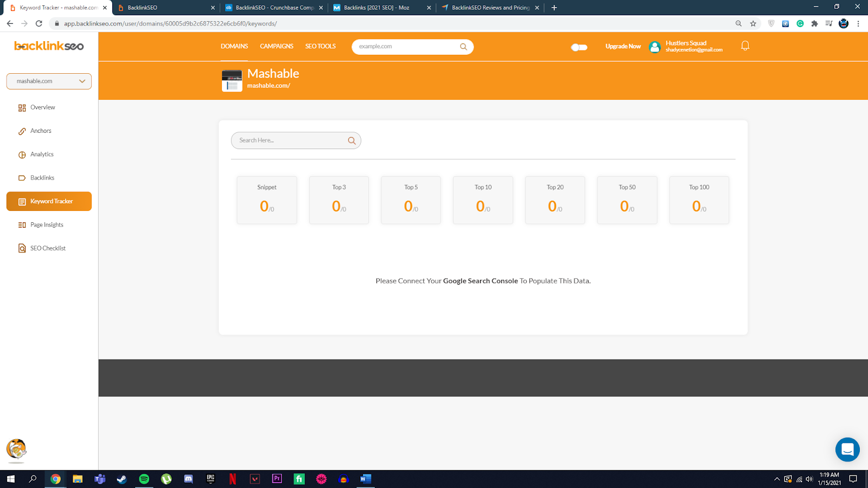Select Keyword Tracker in the sidebar
Image resolution: width=868 pixels, height=488 pixels.
49,201
